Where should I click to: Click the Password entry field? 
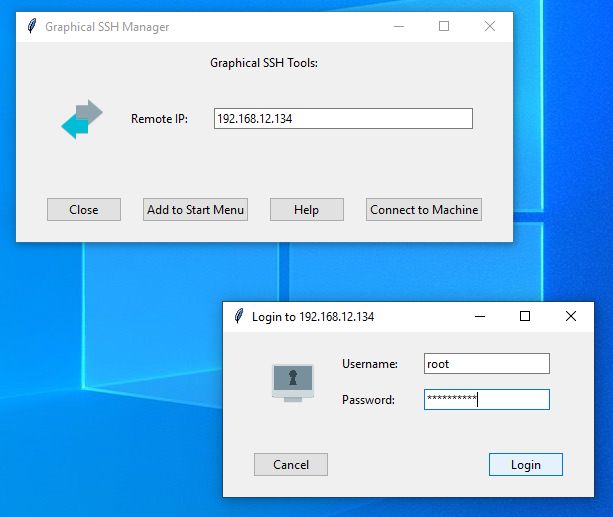click(x=487, y=399)
